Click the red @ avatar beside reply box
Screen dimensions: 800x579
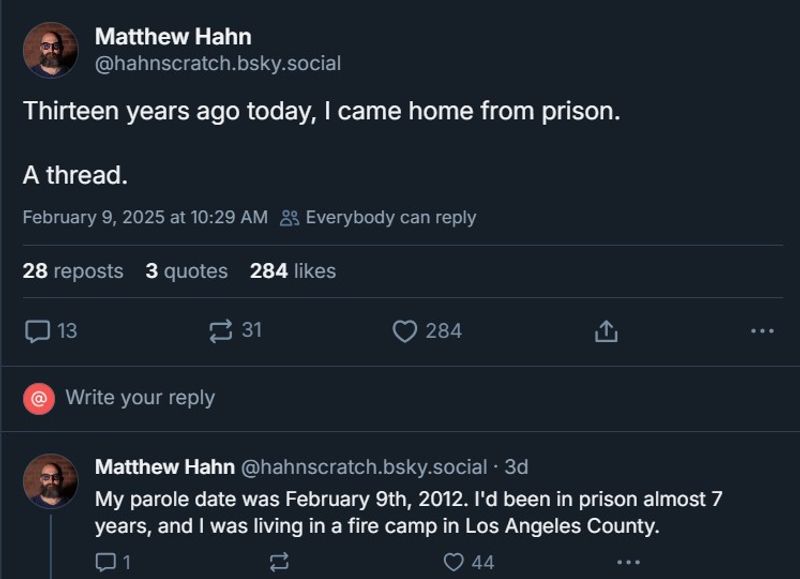tap(39, 398)
